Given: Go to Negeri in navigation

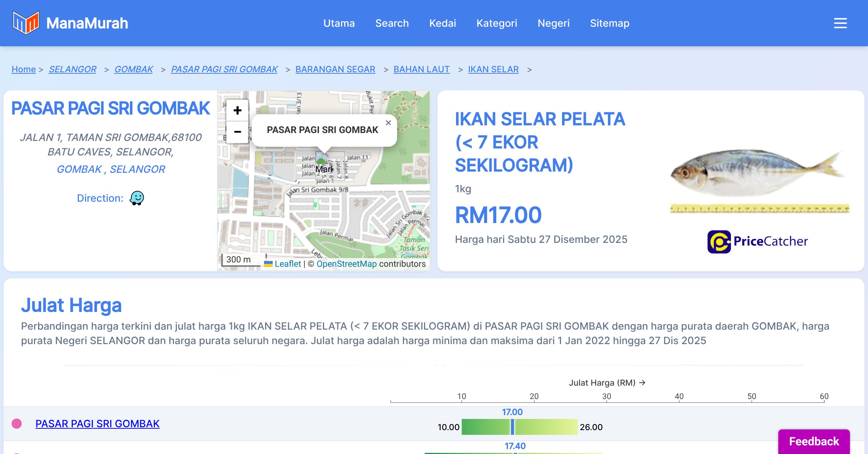Looking at the screenshot, I should pos(553,23).
